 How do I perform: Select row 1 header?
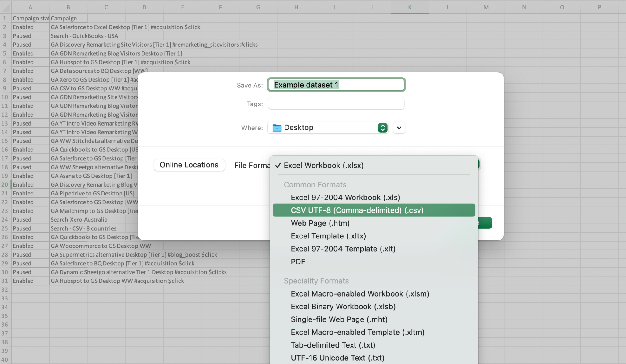[5, 18]
